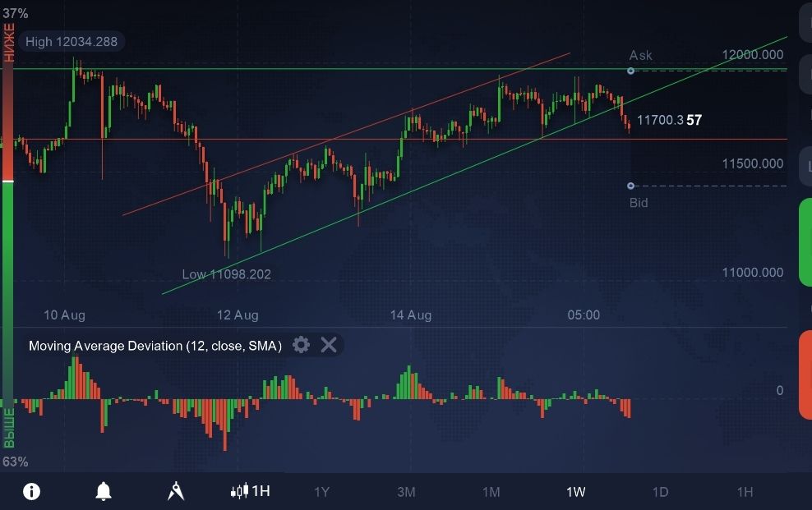
Task: Open candlestick chart type 1H selector
Action: pos(251,491)
